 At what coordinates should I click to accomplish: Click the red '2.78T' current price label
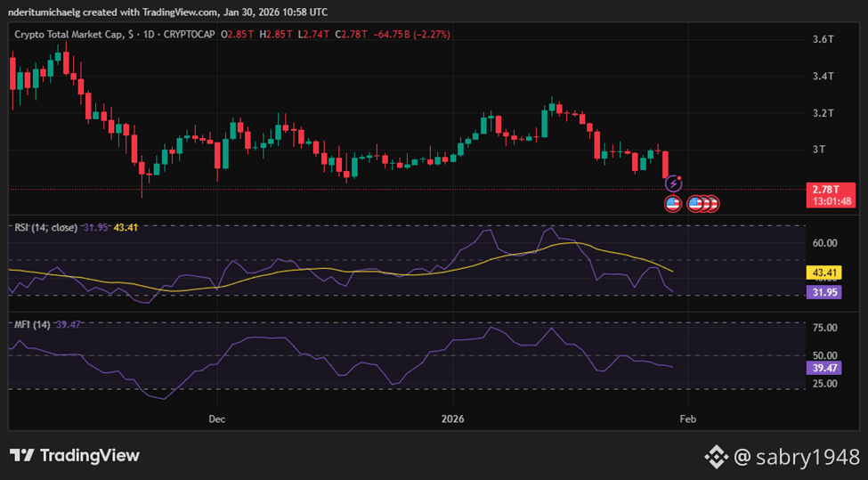825,190
